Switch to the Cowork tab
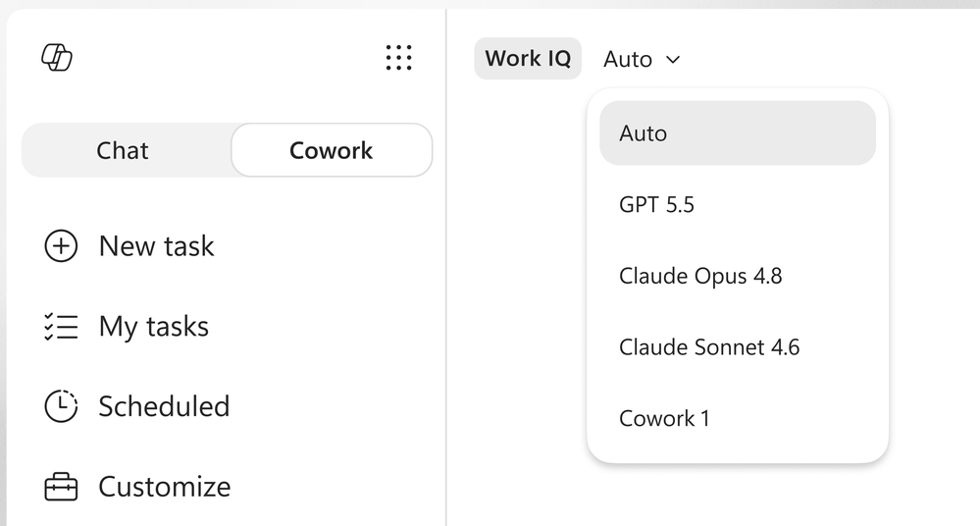The height and width of the screenshot is (526, 980). click(x=332, y=151)
